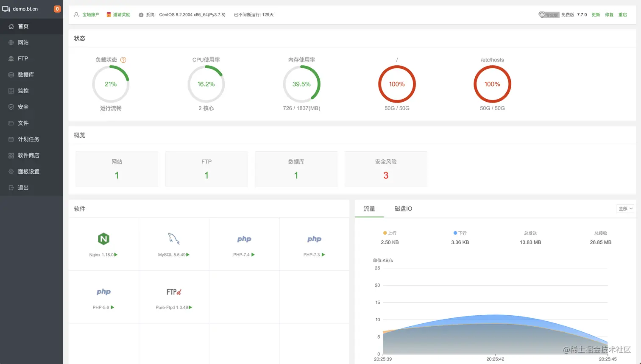Click the orange notification badge 0

[x=57, y=9]
